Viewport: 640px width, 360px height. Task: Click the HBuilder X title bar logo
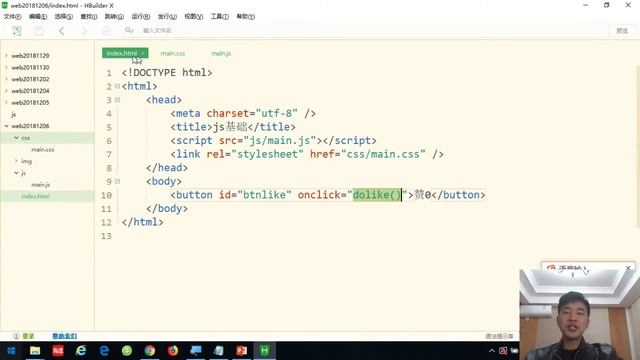point(4,5)
